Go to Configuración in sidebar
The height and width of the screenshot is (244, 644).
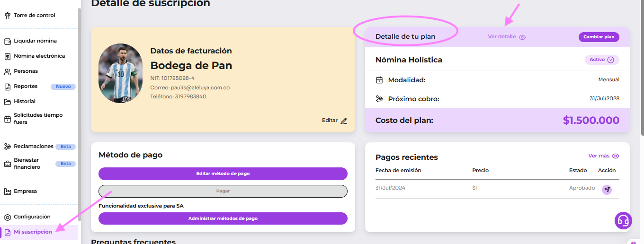pos(32,217)
